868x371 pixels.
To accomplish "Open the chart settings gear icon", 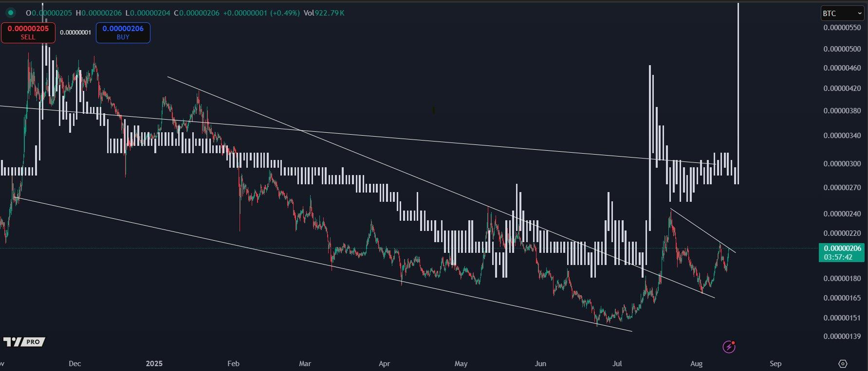I will tap(843, 364).
